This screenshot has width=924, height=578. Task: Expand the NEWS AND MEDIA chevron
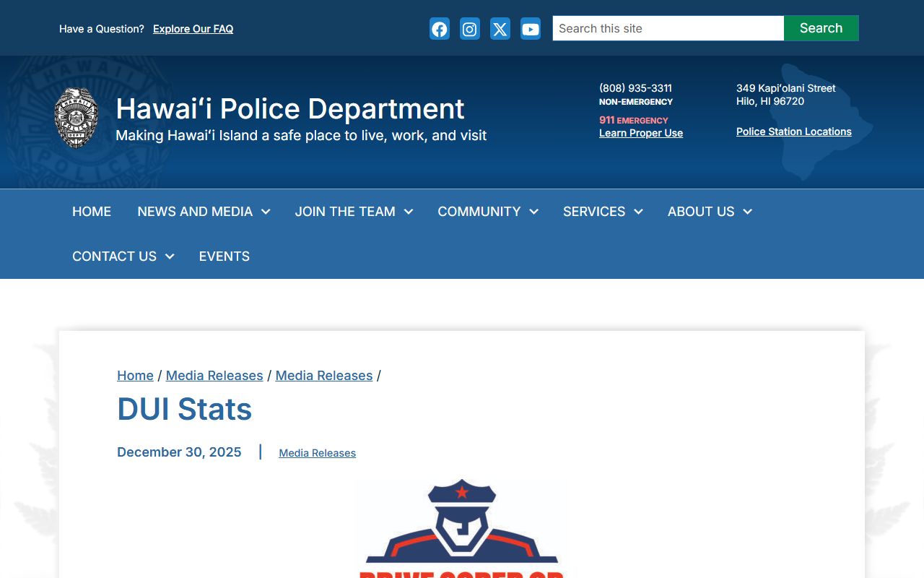click(266, 212)
